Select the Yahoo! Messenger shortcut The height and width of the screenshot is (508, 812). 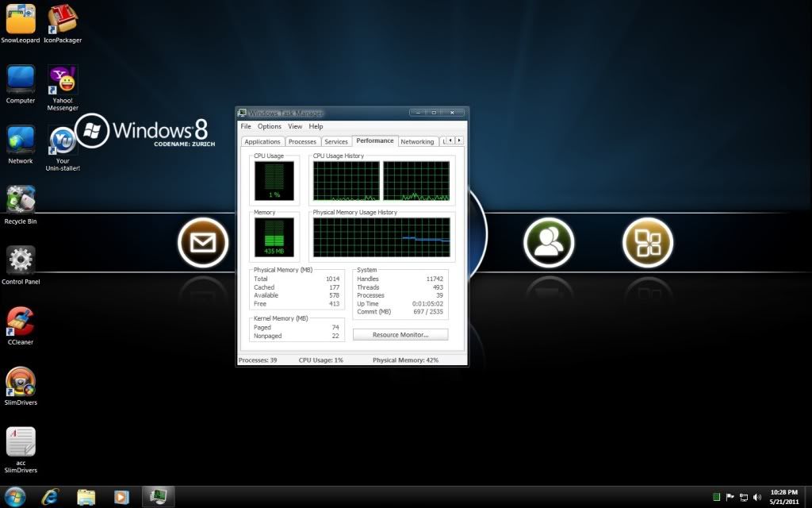(62, 87)
